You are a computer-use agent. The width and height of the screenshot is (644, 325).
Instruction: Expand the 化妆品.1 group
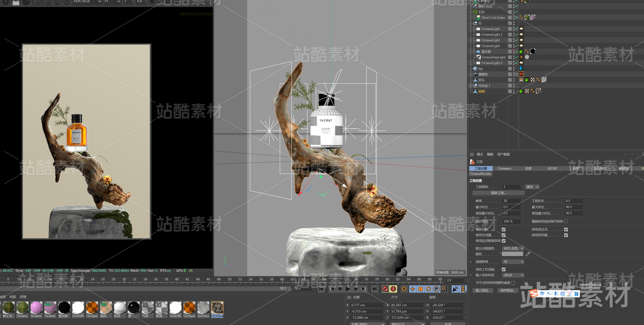[471, 86]
